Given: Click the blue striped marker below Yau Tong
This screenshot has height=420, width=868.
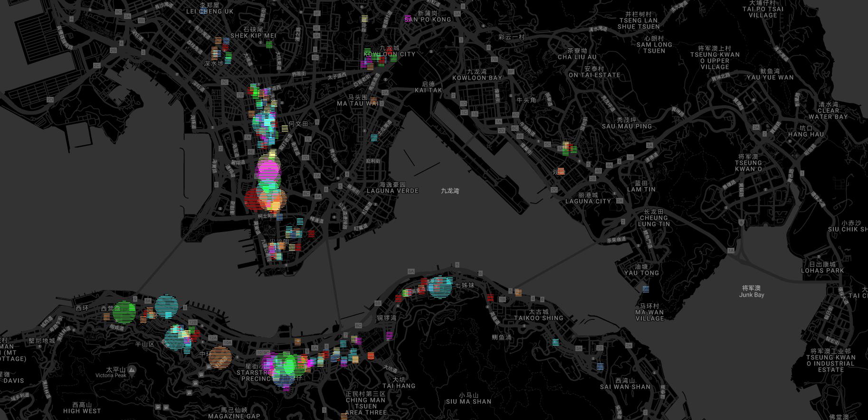Looking at the screenshot, I should (x=646, y=289).
